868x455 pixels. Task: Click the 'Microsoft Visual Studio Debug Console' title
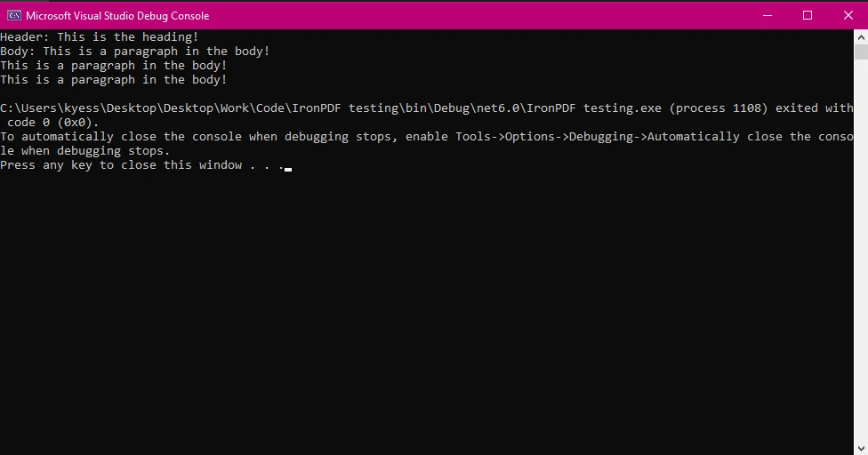(x=117, y=16)
